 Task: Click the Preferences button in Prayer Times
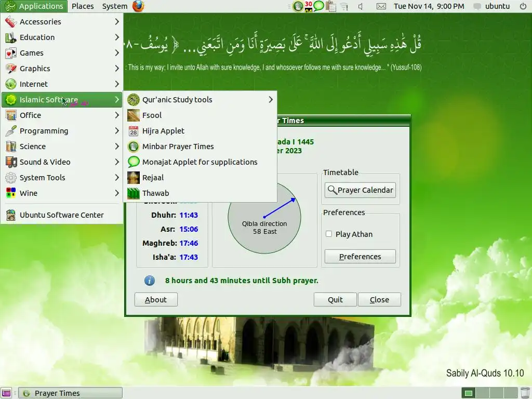point(360,257)
